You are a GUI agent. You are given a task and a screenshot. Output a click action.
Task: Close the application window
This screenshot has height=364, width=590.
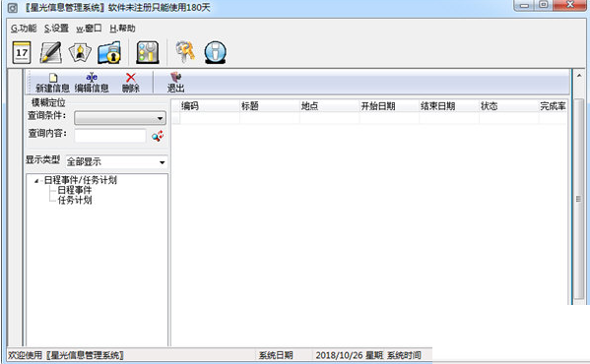(570, 5)
